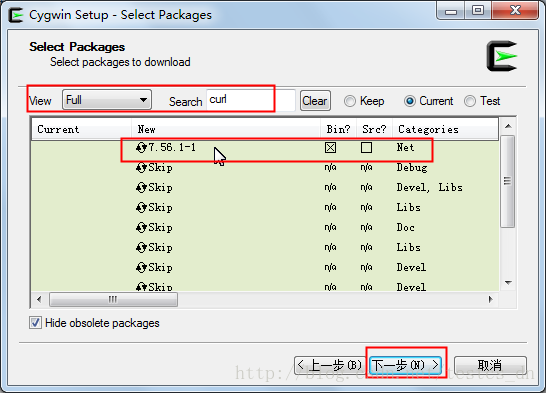
Task: Click the large Cygwin logo in the header
Action: pos(502,56)
